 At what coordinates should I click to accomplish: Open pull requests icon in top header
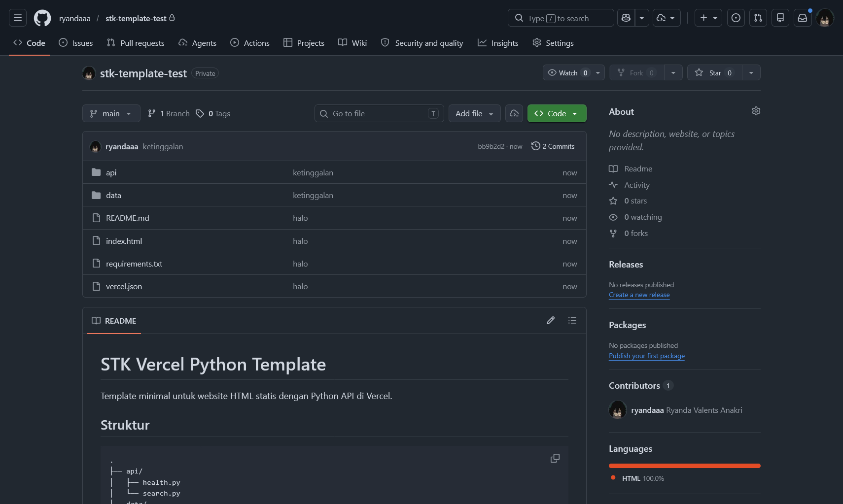(x=758, y=18)
